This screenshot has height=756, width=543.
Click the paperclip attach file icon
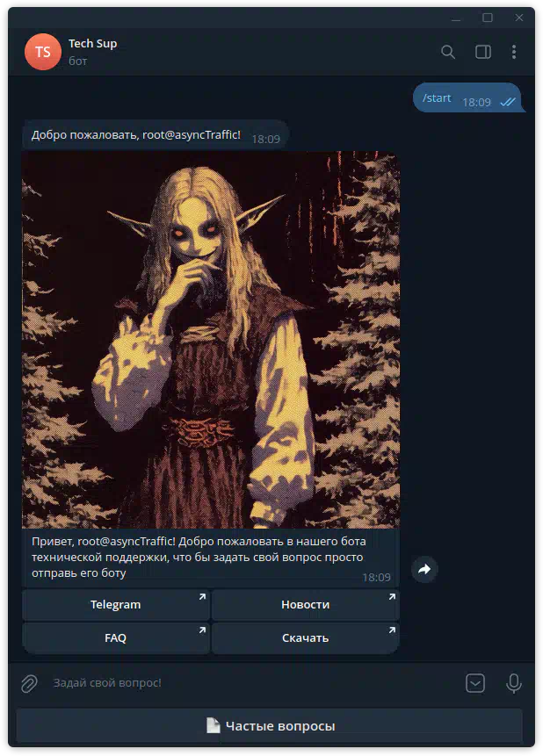[29, 682]
